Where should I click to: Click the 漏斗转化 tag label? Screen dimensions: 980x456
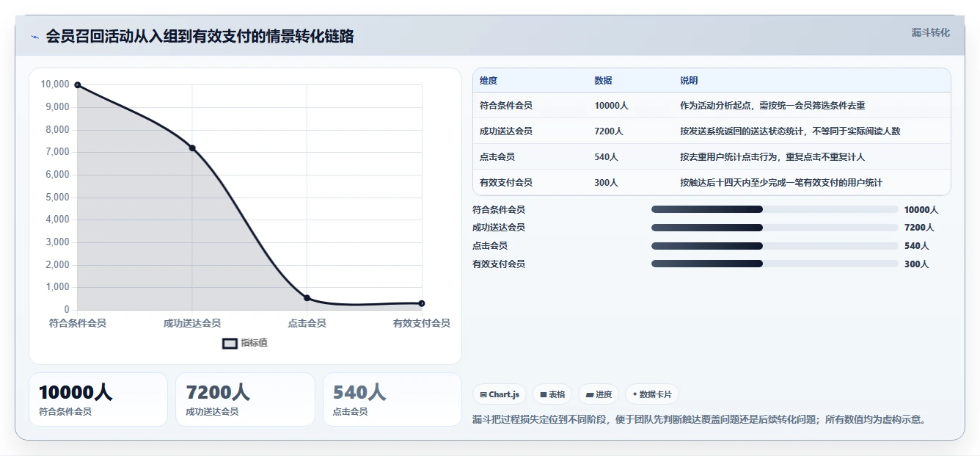click(930, 32)
